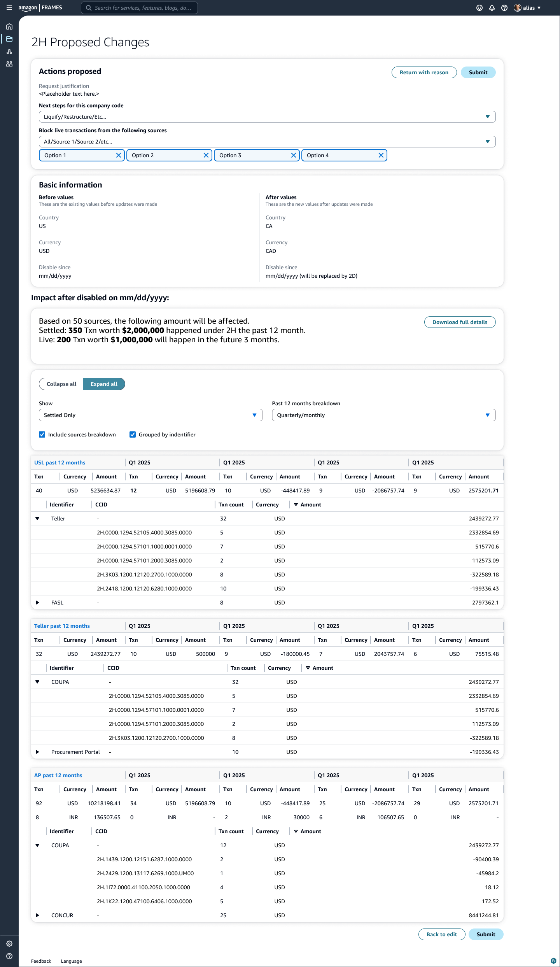The height and width of the screenshot is (967, 560).
Task: Remove Option 1 chip
Action: (119, 155)
